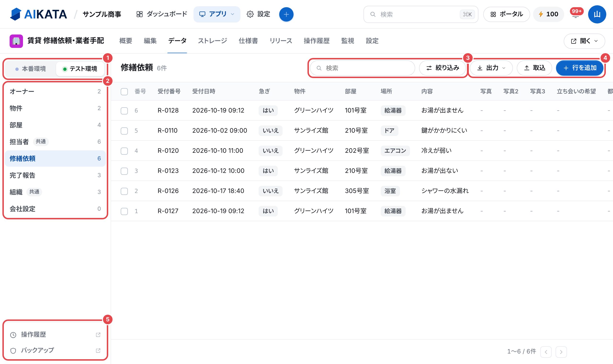
Task: Select 会社設定 table in sidebar
Action: coord(55,209)
